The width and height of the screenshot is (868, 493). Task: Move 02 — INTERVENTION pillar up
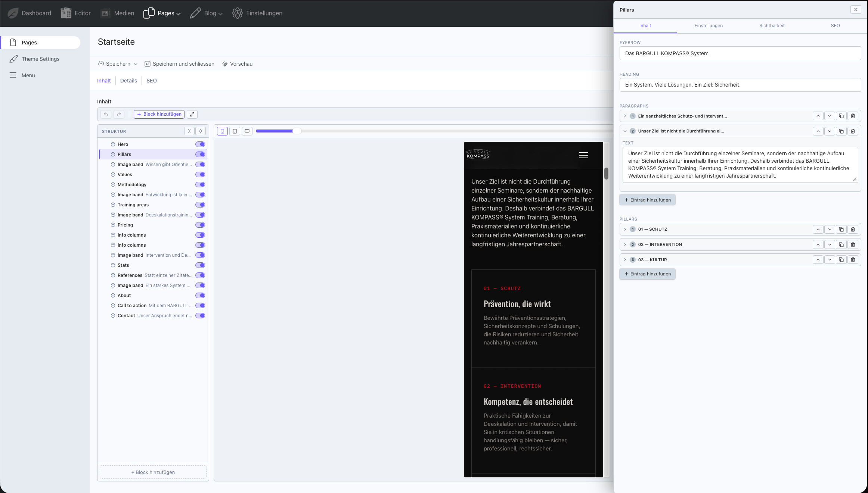tap(818, 244)
